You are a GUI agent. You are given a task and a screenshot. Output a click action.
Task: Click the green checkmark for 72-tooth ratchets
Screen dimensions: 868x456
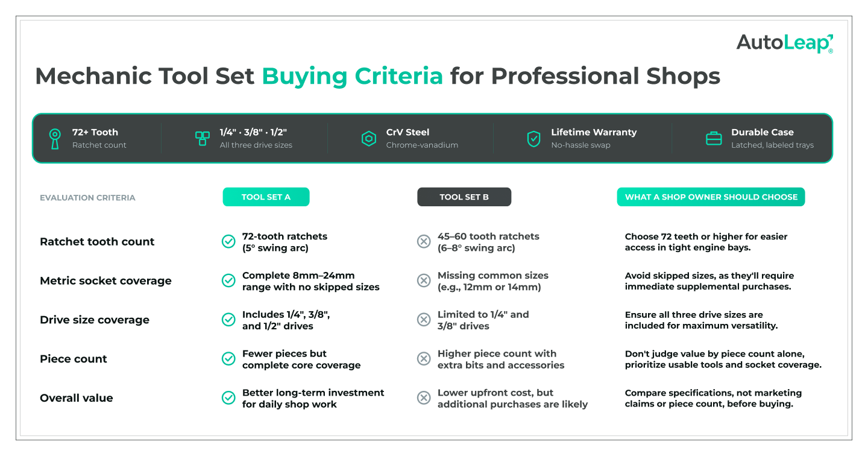point(228,242)
